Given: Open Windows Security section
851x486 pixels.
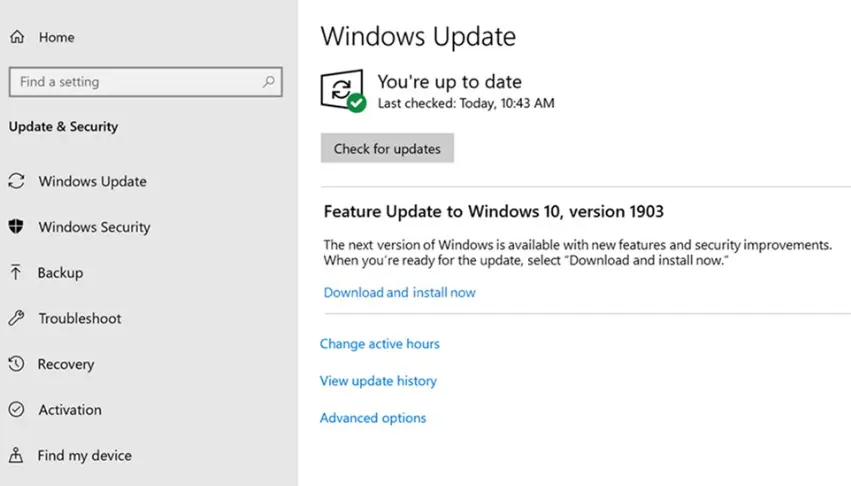Looking at the screenshot, I should tap(94, 226).
